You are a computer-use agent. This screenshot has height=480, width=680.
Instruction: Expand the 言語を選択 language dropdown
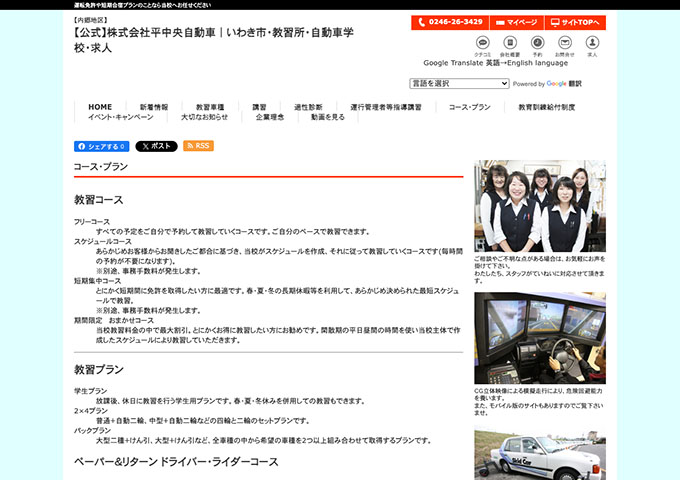click(459, 84)
